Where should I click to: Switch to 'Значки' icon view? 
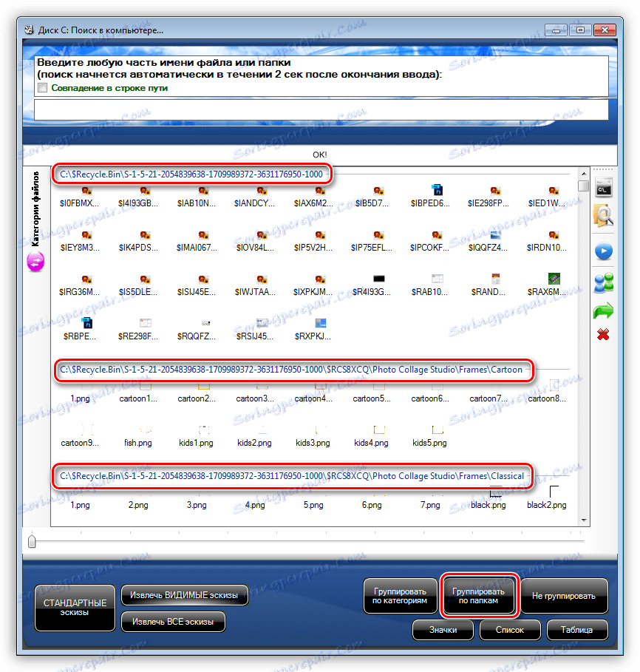point(443,630)
